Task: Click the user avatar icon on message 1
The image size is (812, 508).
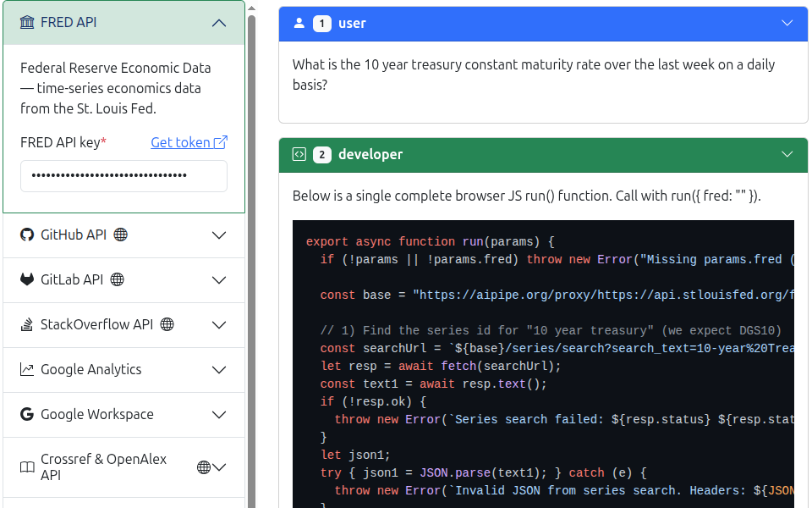Action: [x=299, y=24]
